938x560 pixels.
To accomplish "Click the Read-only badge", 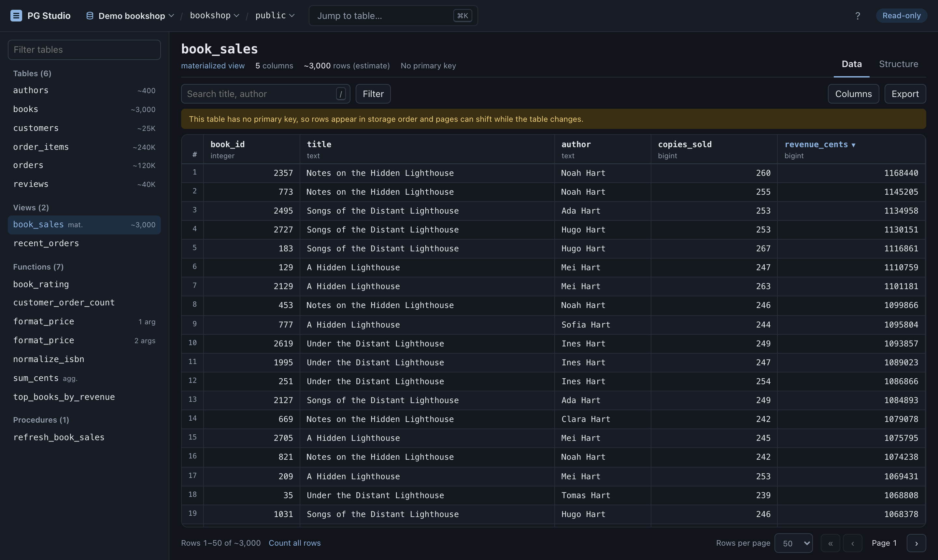I will point(902,16).
